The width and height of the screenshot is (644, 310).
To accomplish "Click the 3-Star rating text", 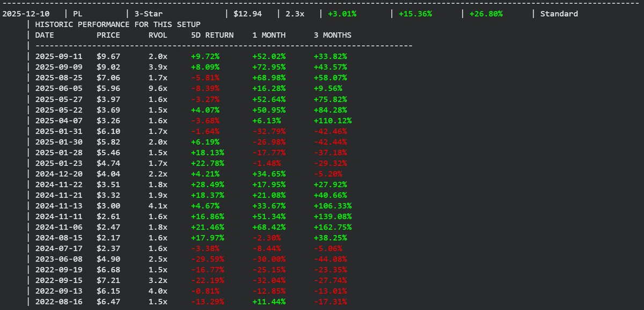I will pyautogui.click(x=149, y=13).
